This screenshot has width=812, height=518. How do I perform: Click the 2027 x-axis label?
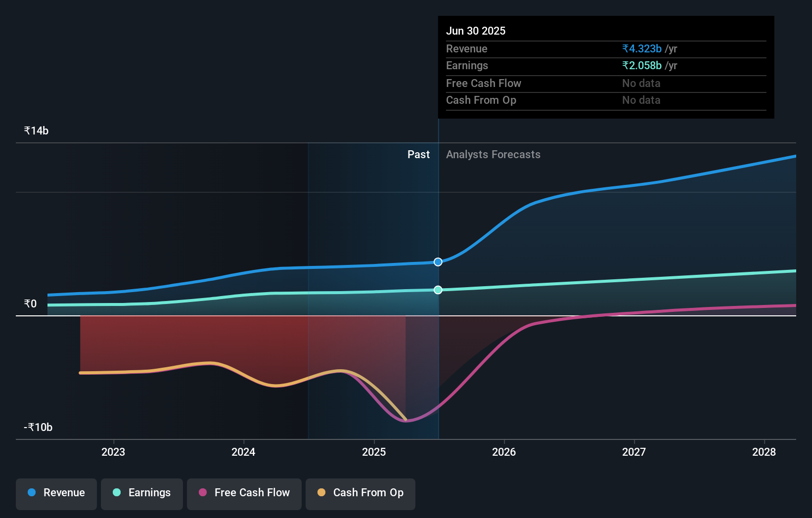click(x=634, y=452)
